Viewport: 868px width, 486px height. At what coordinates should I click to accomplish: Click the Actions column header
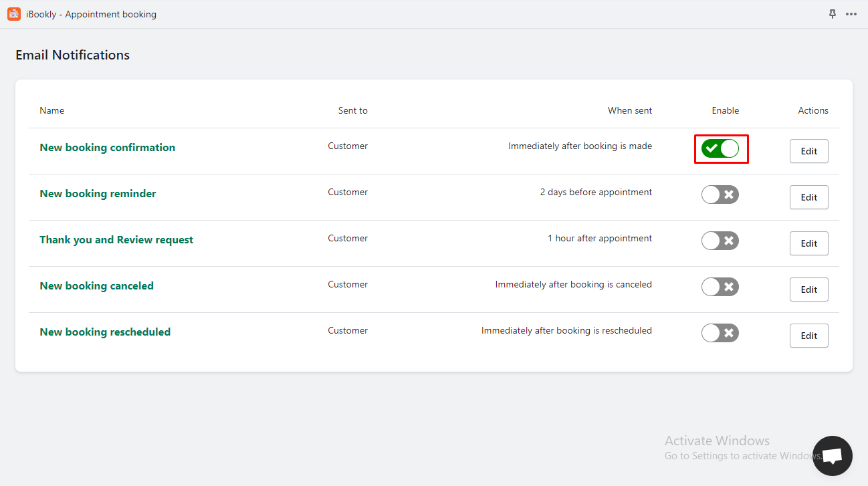tap(813, 110)
